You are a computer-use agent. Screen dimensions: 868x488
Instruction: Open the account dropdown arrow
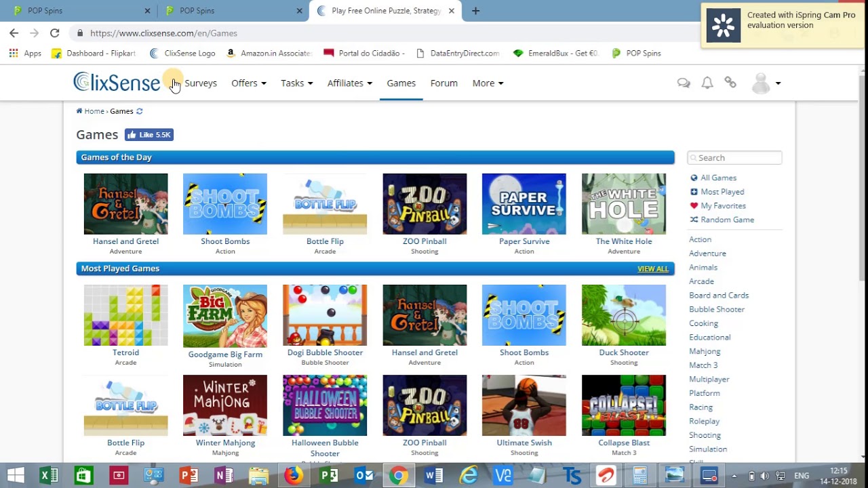(x=778, y=83)
